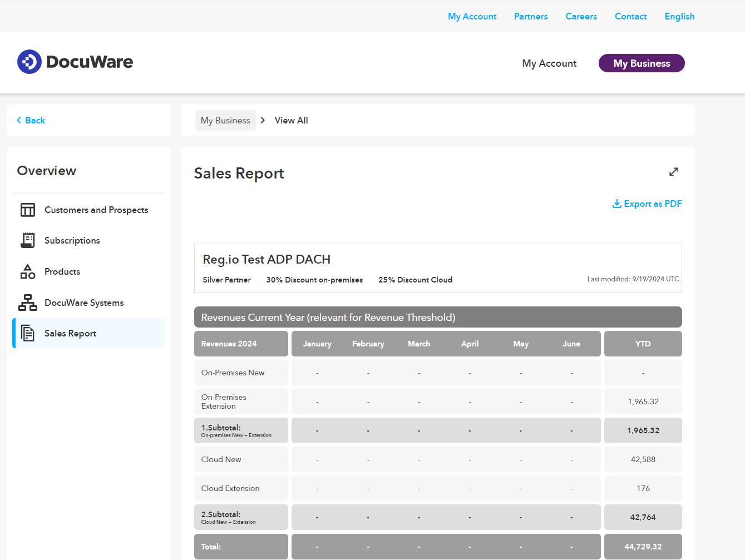Open My Account in main navigation

pos(549,63)
